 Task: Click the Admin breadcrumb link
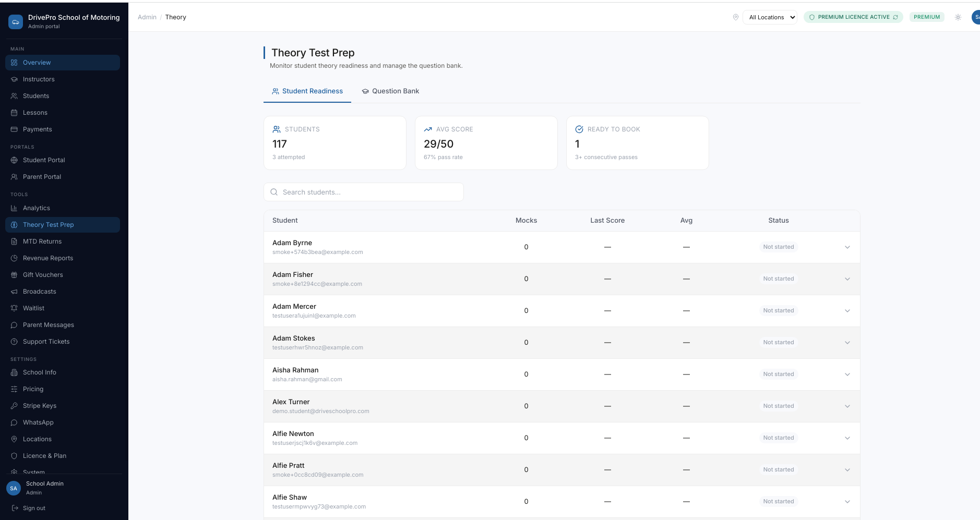point(147,17)
